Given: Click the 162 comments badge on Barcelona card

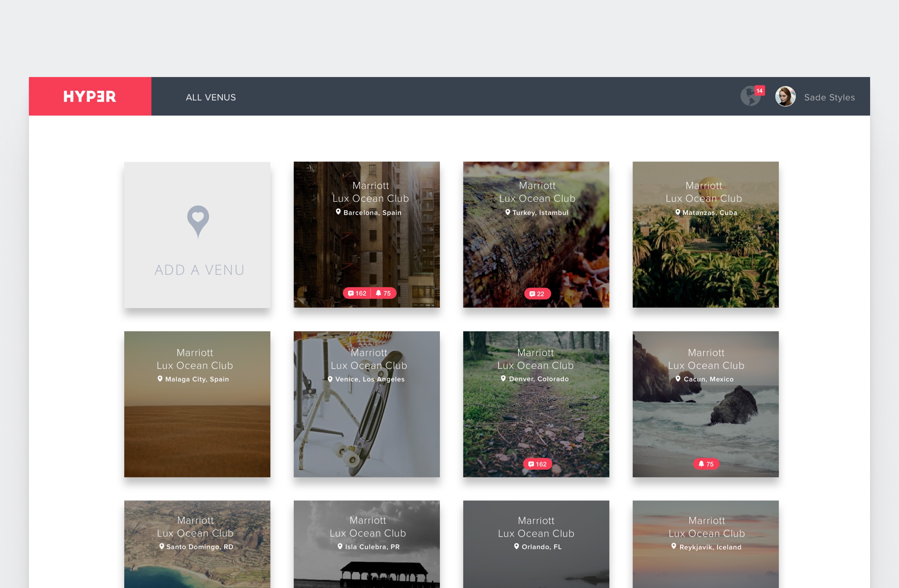Looking at the screenshot, I should pos(357,293).
